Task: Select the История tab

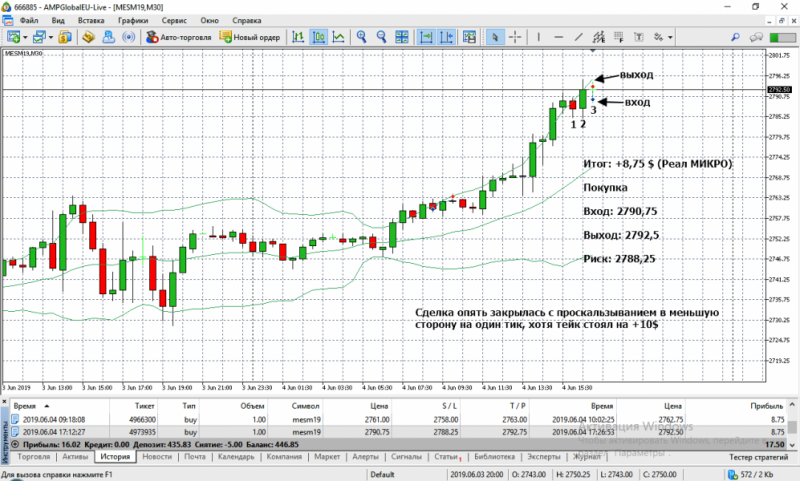Action: [x=115, y=457]
